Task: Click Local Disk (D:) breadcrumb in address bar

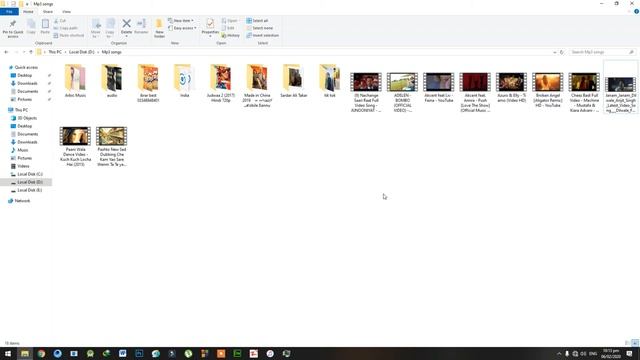Action: tap(82, 52)
